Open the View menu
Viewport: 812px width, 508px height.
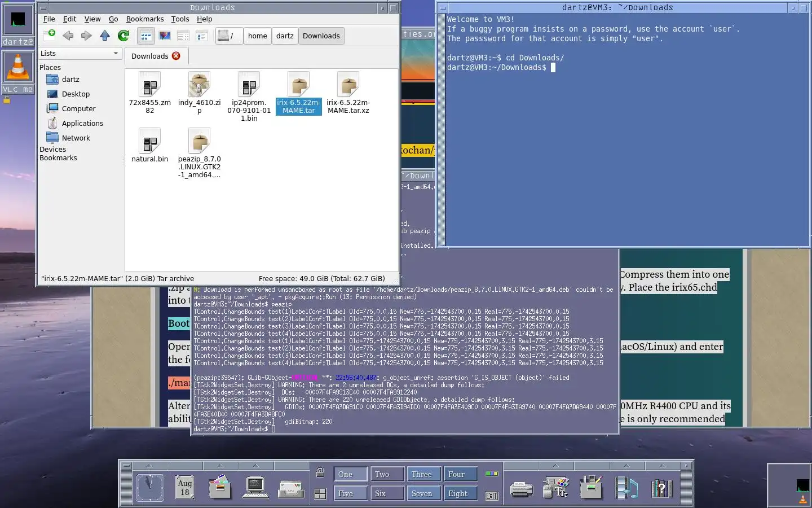click(x=92, y=19)
